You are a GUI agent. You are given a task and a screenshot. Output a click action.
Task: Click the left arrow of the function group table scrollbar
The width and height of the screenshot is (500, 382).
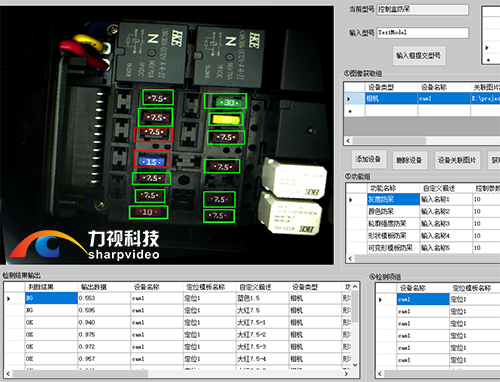350,258
